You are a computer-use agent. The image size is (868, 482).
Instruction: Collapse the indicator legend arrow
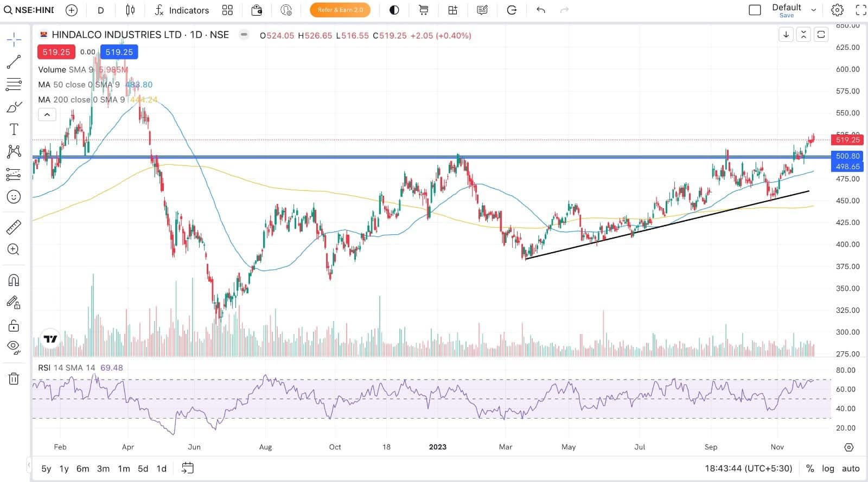47,114
